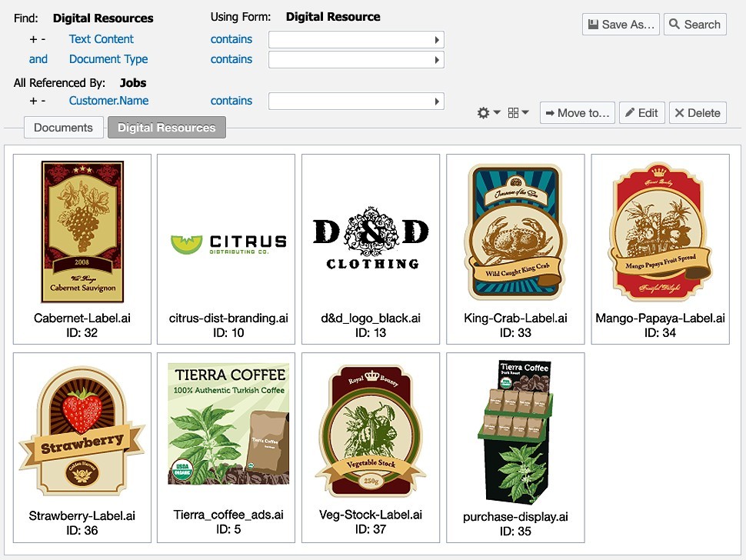Image resolution: width=746 pixels, height=560 pixels.
Task: Click the Search button
Action: coord(695,25)
